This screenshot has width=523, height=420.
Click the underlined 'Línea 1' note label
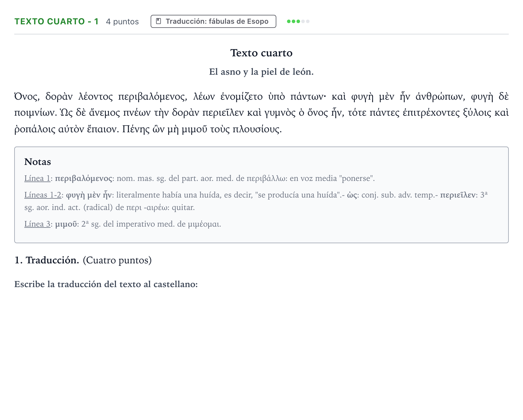pyautogui.click(x=37, y=178)
